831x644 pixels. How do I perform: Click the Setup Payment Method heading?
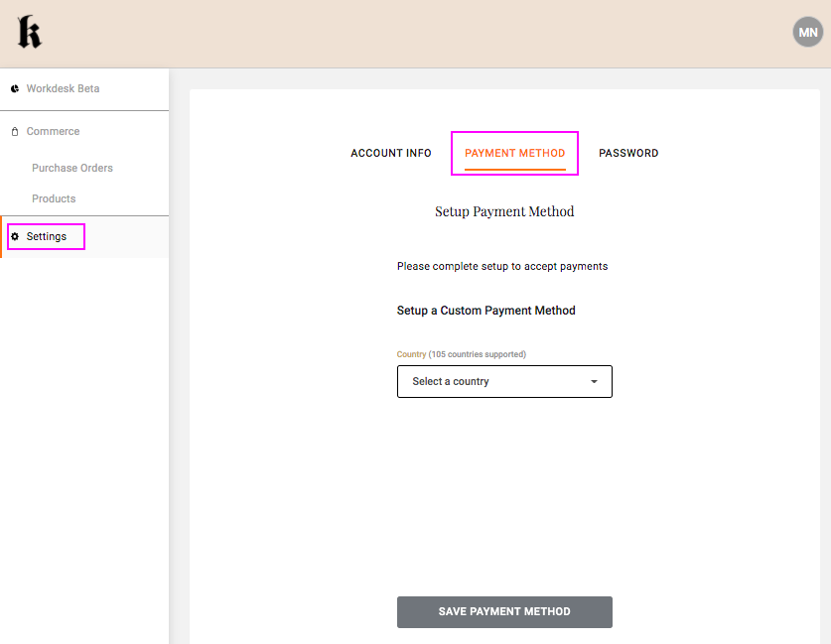coord(504,211)
